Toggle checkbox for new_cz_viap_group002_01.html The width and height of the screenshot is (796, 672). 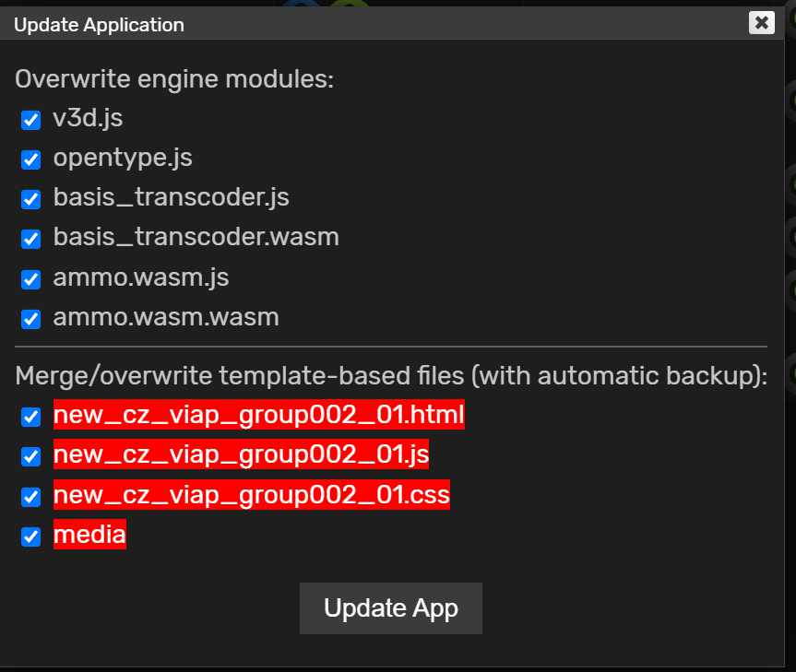click(x=31, y=417)
